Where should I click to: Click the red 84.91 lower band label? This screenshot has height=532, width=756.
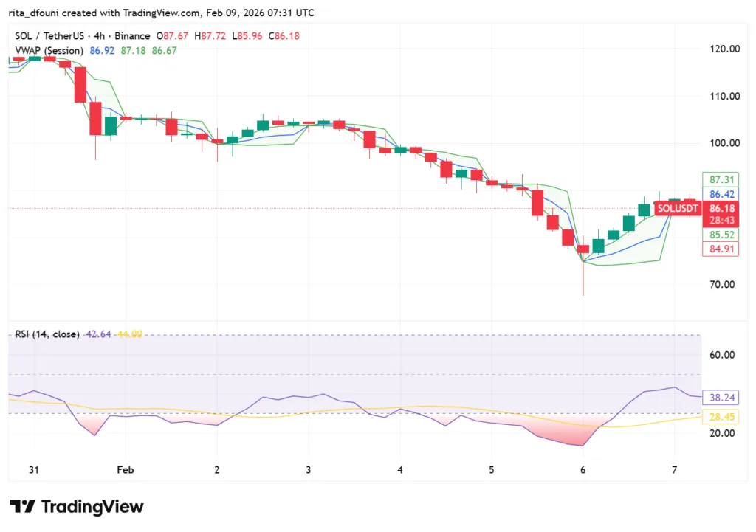pos(721,249)
